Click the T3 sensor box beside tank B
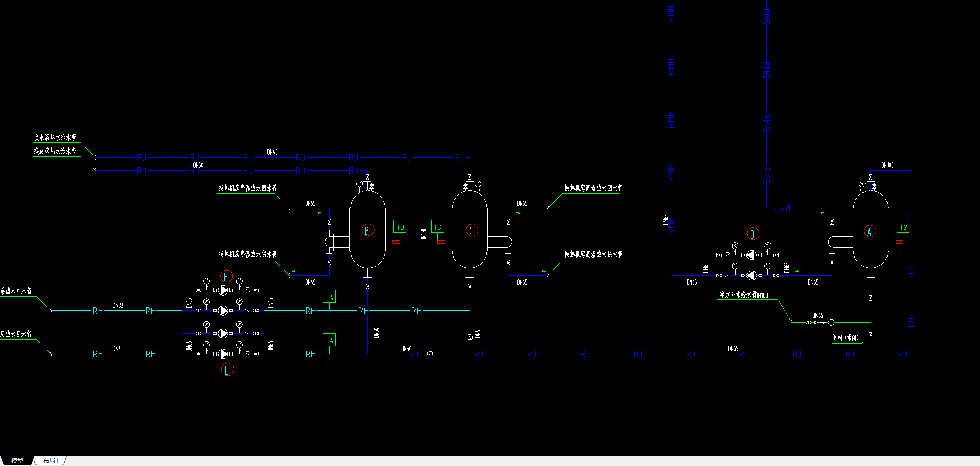 [x=400, y=227]
